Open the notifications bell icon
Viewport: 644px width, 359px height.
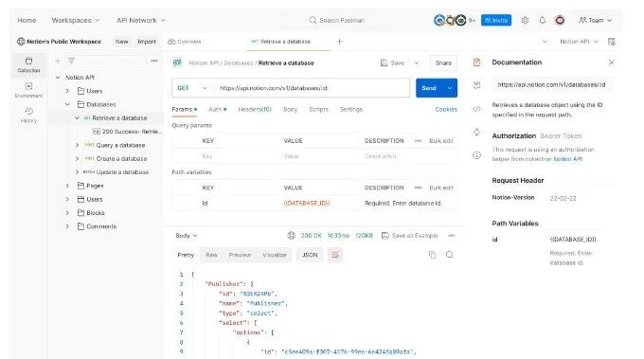pos(542,20)
